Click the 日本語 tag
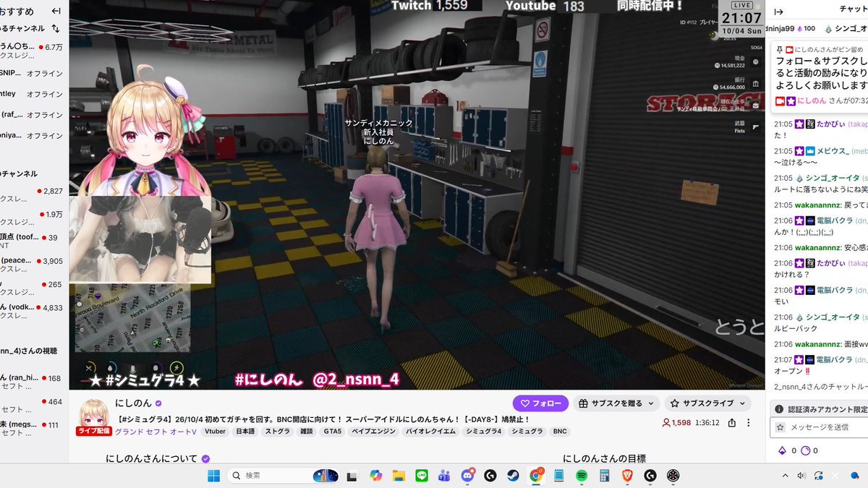This screenshot has height=488, width=868. [246, 432]
